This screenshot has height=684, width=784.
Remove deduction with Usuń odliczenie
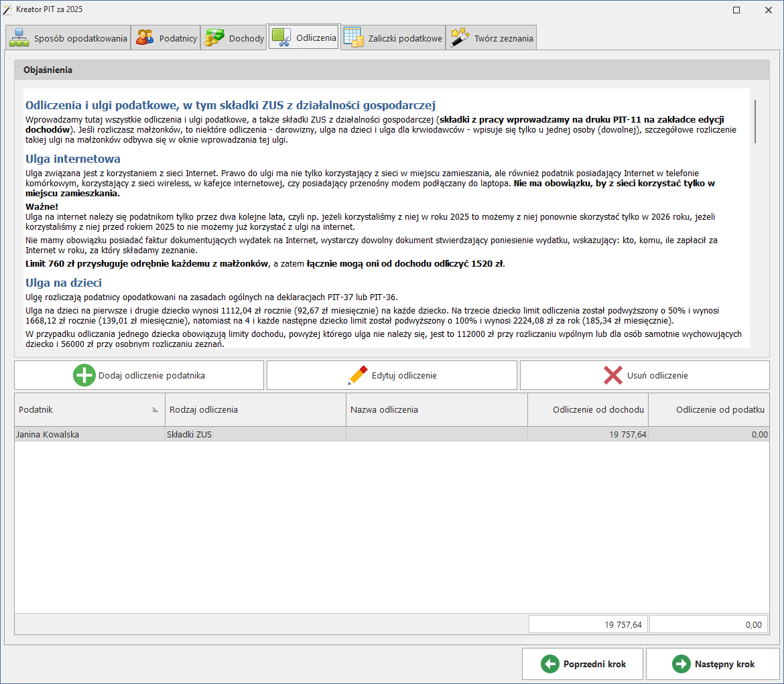[645, 376]
